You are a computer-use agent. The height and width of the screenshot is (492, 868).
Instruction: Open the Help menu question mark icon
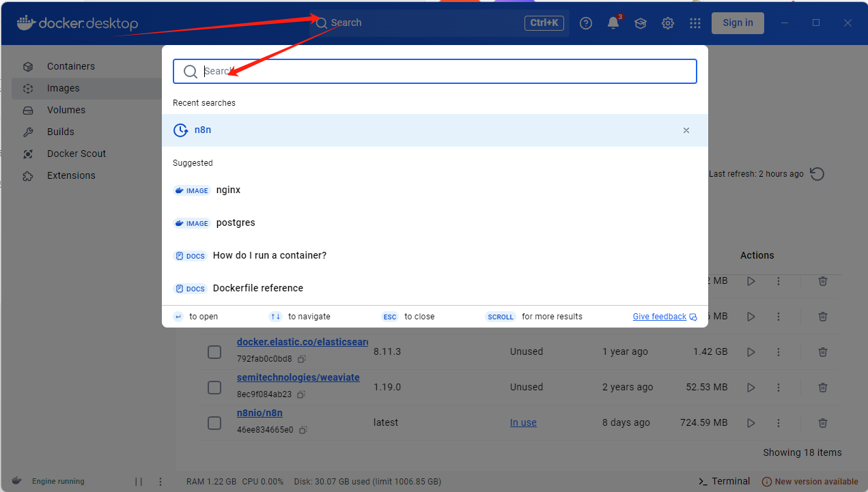[586, 23]
